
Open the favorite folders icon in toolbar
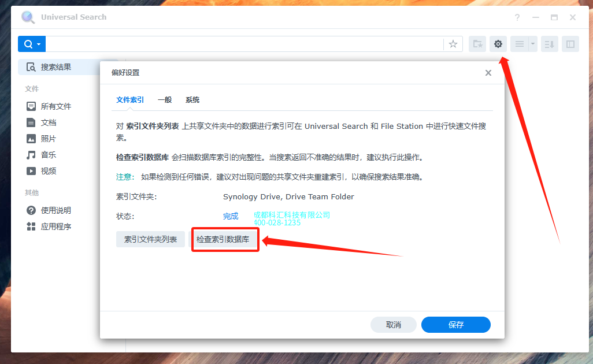pos(477,44)
